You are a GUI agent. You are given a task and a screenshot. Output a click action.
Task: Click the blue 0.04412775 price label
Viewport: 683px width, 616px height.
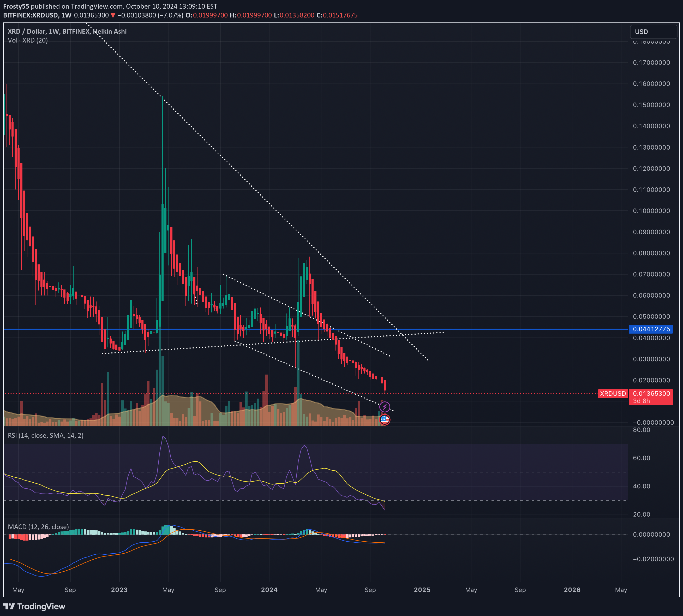tap(651, 329)
